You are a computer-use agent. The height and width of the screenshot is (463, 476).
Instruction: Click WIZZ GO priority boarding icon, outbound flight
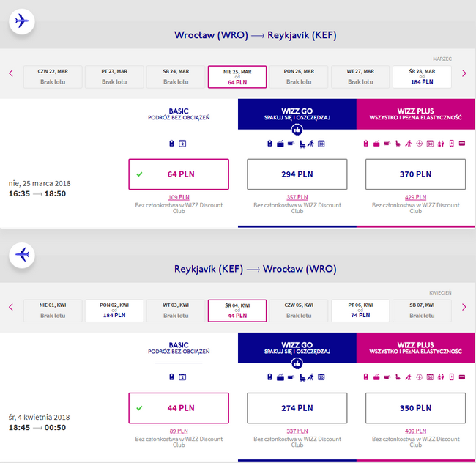pyautogui.click(x=310, y=144)
